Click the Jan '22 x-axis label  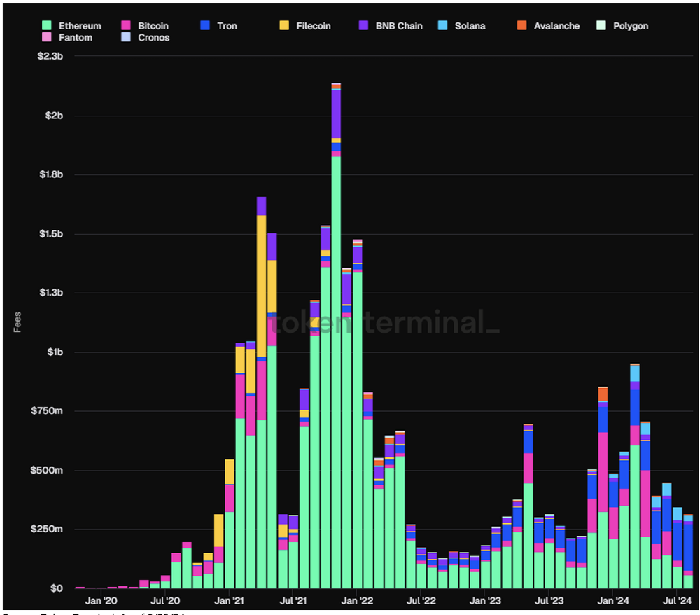[357, 601]
